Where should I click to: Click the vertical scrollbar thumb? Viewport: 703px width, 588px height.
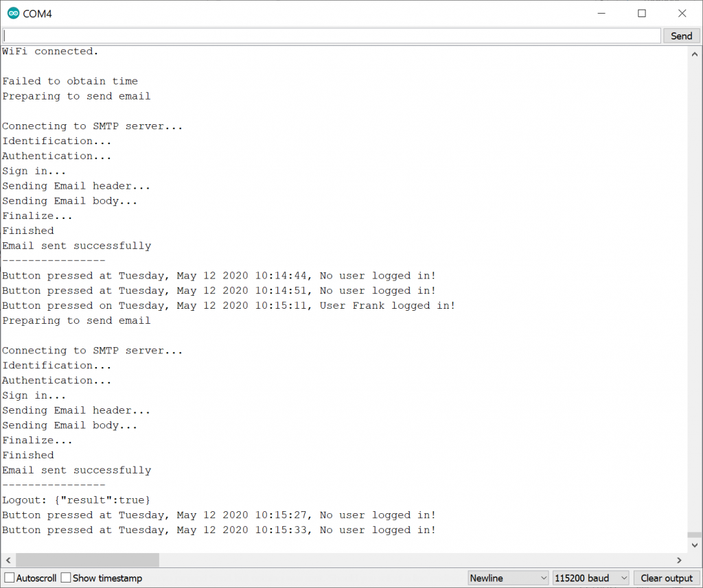coord(695,534)
